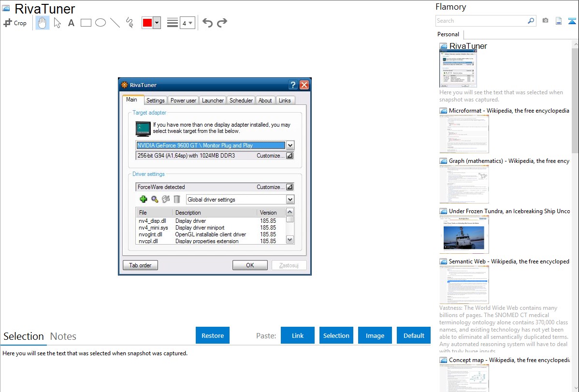Click the RivaTuner dialog help question button
The width and height of the screenshot is (579, 392).
click(x=293, y=85)
